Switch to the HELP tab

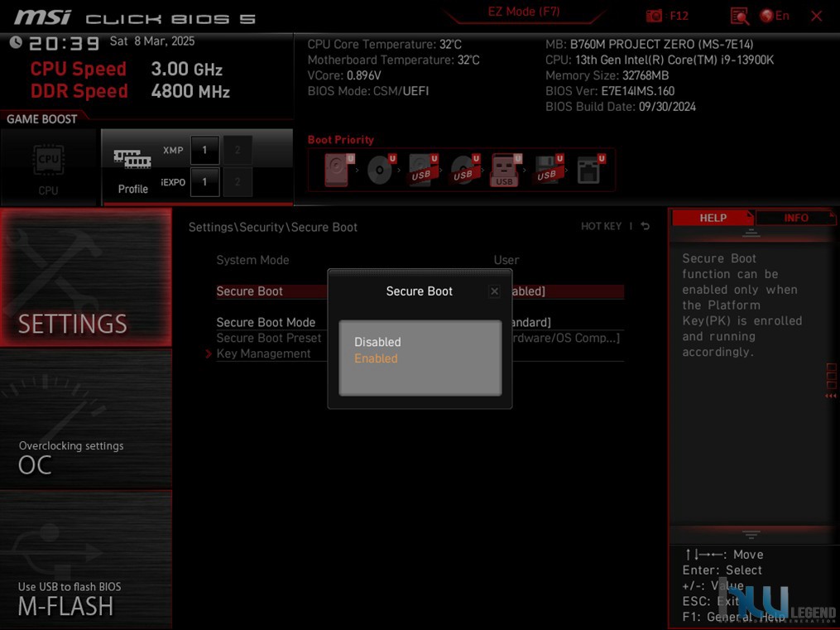pos(713,218)
